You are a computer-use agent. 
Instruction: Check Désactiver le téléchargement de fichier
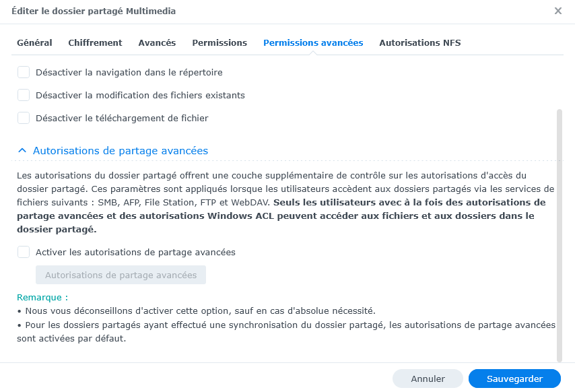coord(24,118)
